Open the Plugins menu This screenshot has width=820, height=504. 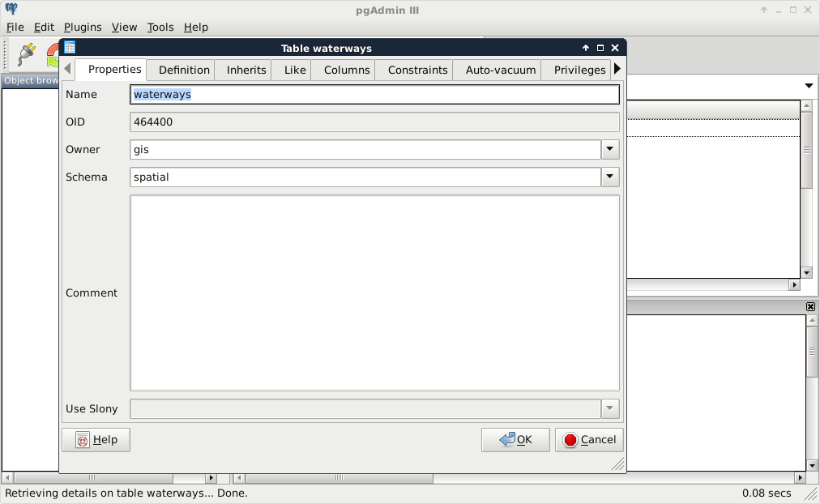point(83,28)
